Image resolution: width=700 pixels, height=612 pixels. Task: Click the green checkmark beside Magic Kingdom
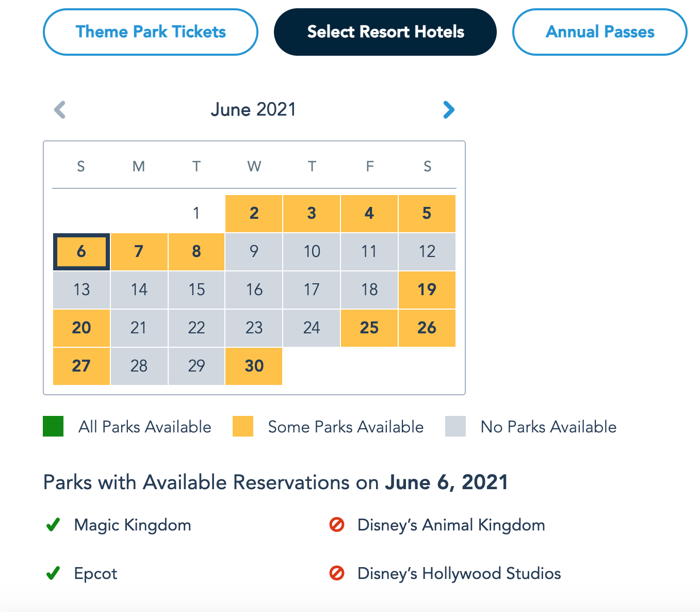coord(53,525)
